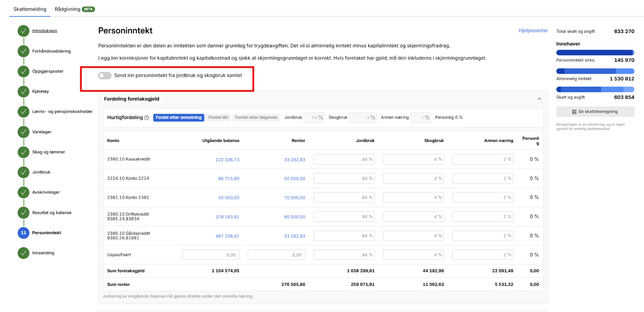The image size is (644, 312).
Task: Open Konto 2224 balance 86 715,00
Action: coord(229,179)
